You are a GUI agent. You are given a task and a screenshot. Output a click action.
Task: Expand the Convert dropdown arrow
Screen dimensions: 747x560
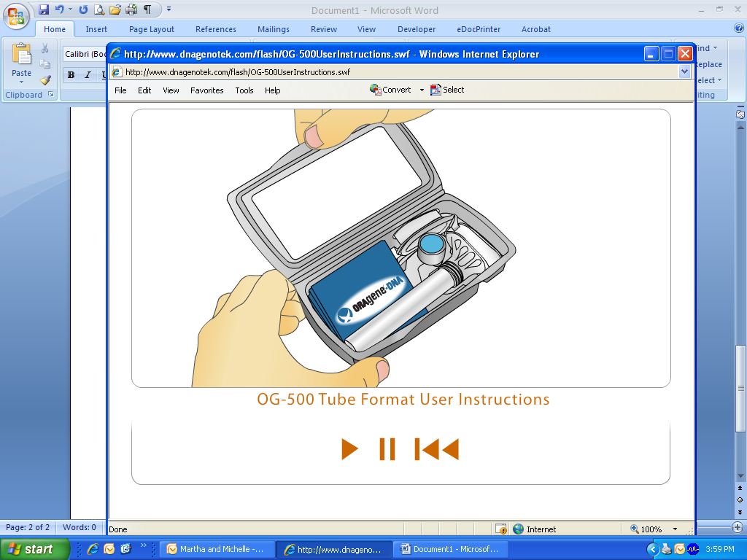(x=422, y=90)
